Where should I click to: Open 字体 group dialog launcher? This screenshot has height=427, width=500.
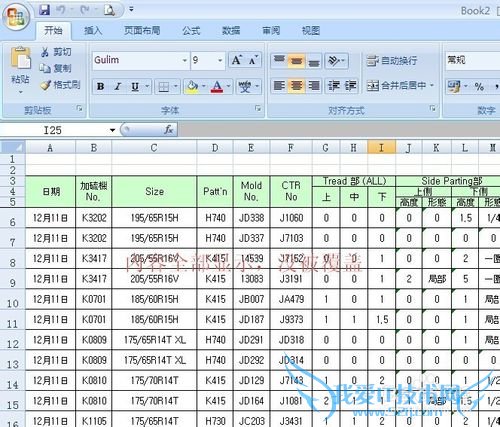[x=258, y=108]
